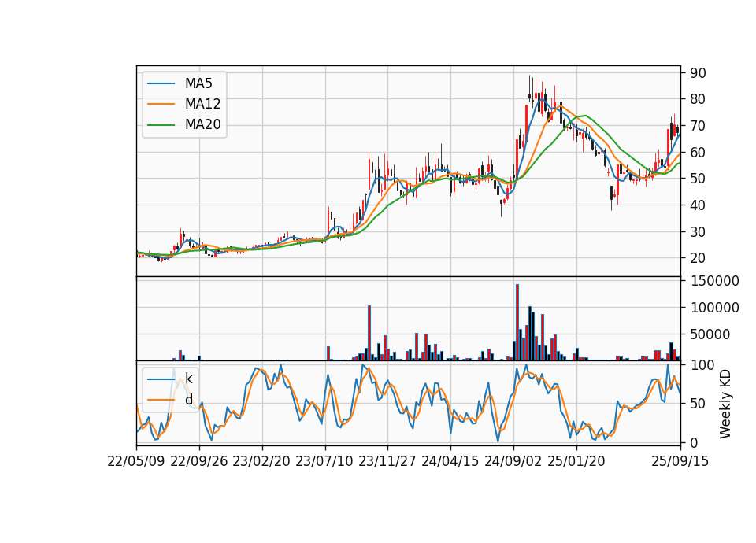Click the 23/11/27 date tick label
756x543 pixels.
(387, 461)
